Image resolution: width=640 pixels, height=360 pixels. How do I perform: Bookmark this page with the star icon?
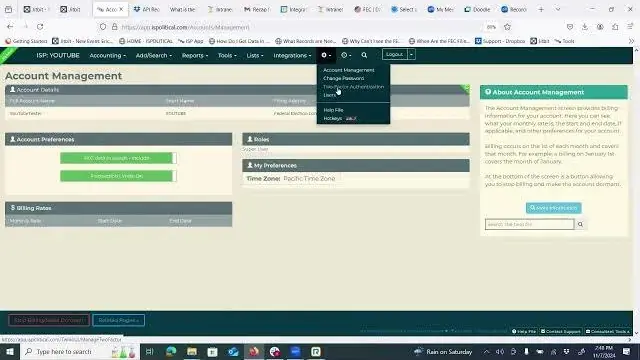click(x=507, y=27)
